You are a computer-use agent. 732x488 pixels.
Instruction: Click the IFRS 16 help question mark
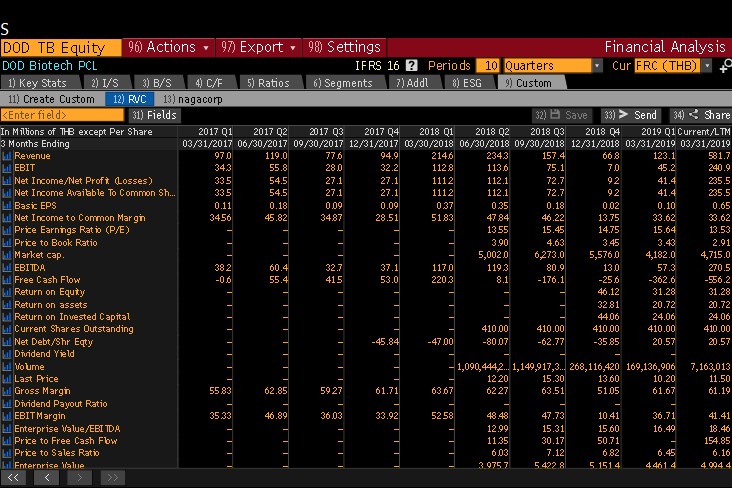click(x=411, y=65)
